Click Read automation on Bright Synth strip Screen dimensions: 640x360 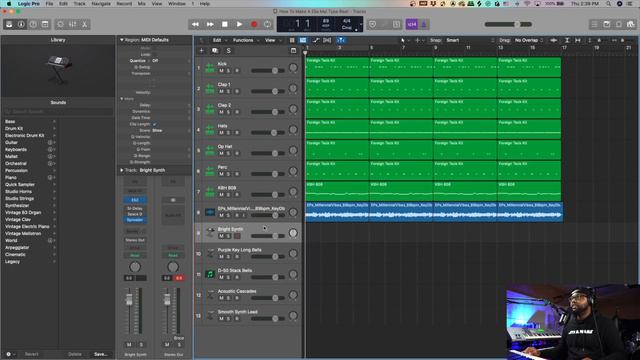135,256
